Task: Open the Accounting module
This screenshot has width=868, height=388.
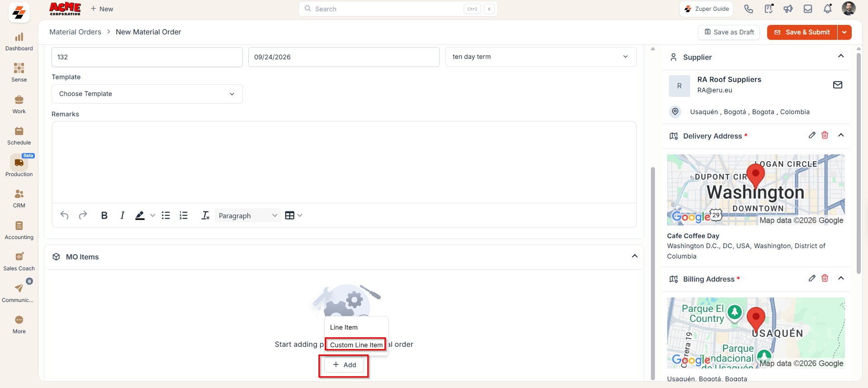Action: (x=19, y=230)
